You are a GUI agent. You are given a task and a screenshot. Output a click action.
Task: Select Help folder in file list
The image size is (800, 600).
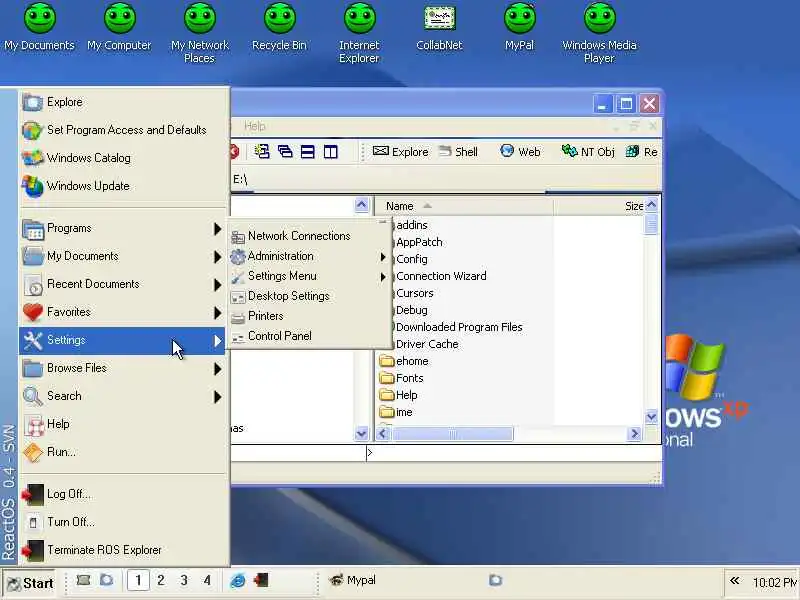pyautogui.click(x=399, y=395)
